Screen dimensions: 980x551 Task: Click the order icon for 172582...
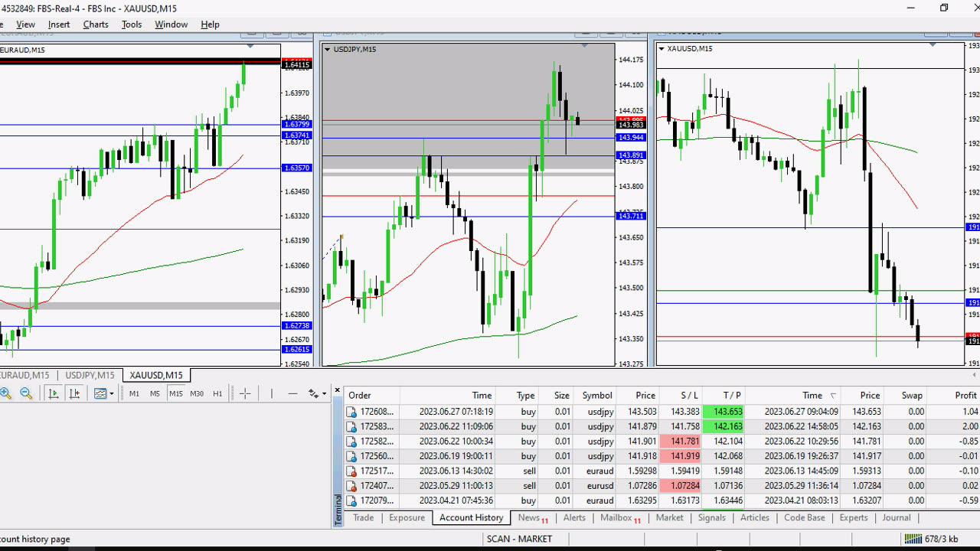click(352, 442)
